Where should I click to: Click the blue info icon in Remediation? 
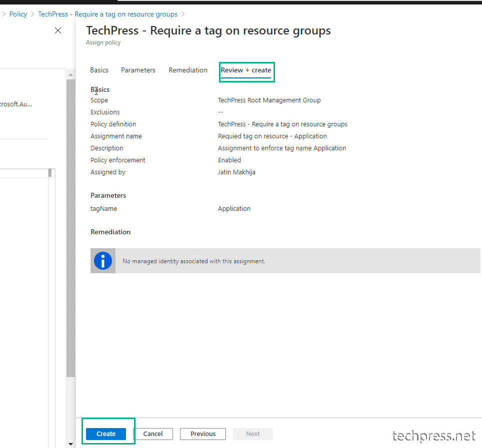103,261
